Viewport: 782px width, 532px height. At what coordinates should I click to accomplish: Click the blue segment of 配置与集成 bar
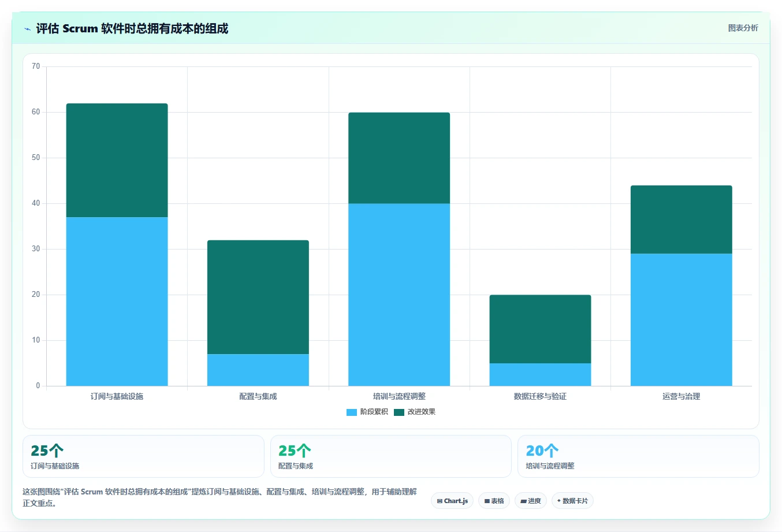(258, 370)
